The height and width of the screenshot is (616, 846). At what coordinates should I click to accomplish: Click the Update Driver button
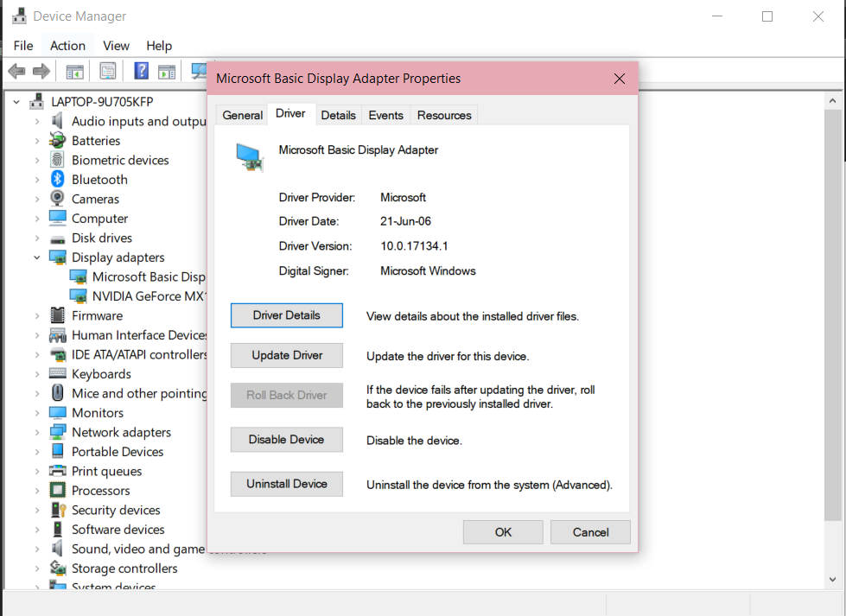287,355
